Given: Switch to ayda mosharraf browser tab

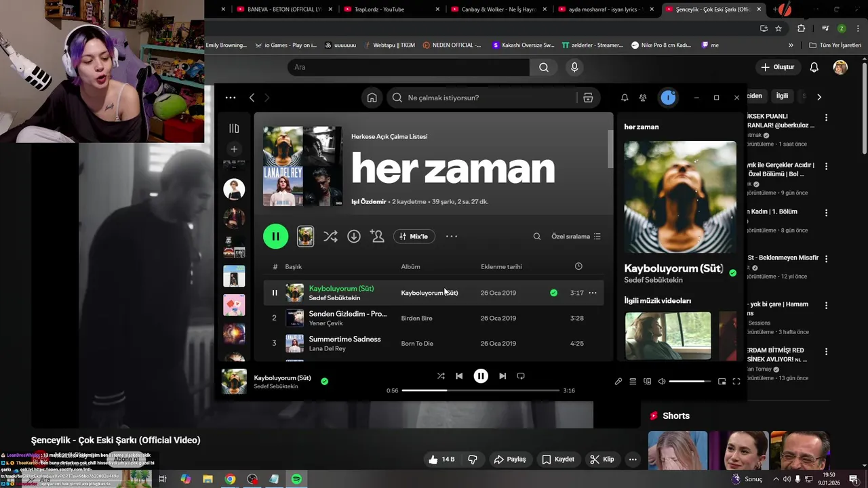Looking at the screenshot, I should [605, 9].
